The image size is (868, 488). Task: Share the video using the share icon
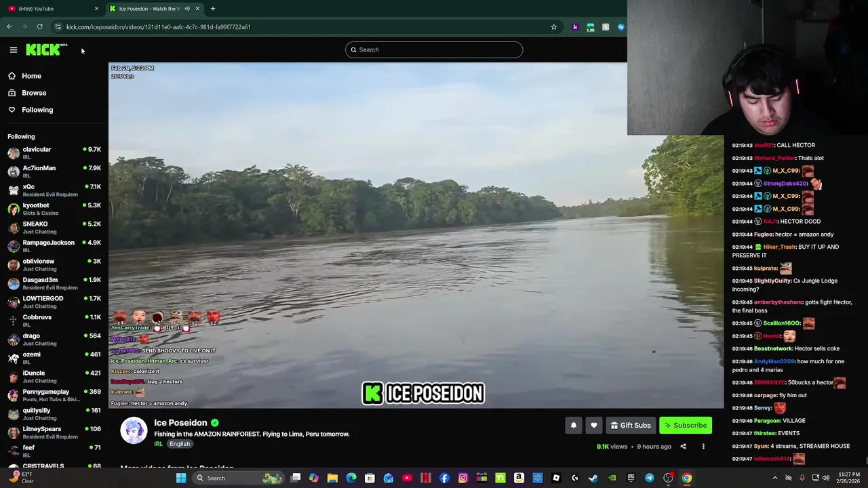click(x=683, y=447)
